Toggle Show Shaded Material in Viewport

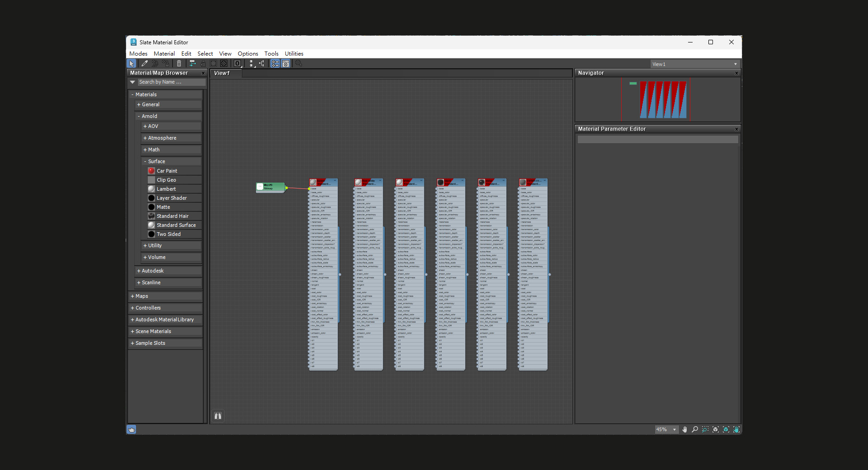click(213, 64)
